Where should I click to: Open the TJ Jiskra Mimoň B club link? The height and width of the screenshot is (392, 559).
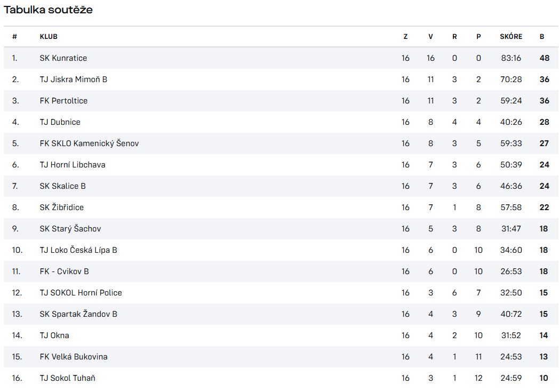(x=74, y=79)
